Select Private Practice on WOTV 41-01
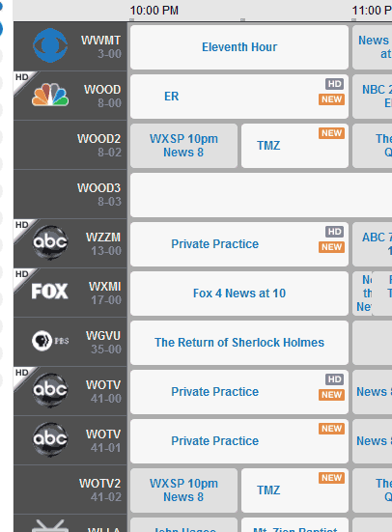The width and height of the screenshot is (392, 532). (x=239, y=441)
